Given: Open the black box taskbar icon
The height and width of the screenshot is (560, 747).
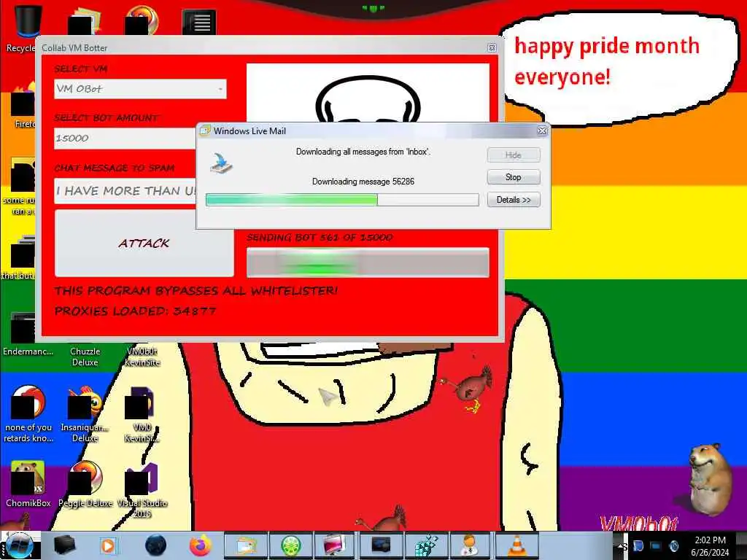Looking at the screenshot, I should (64, 545).
